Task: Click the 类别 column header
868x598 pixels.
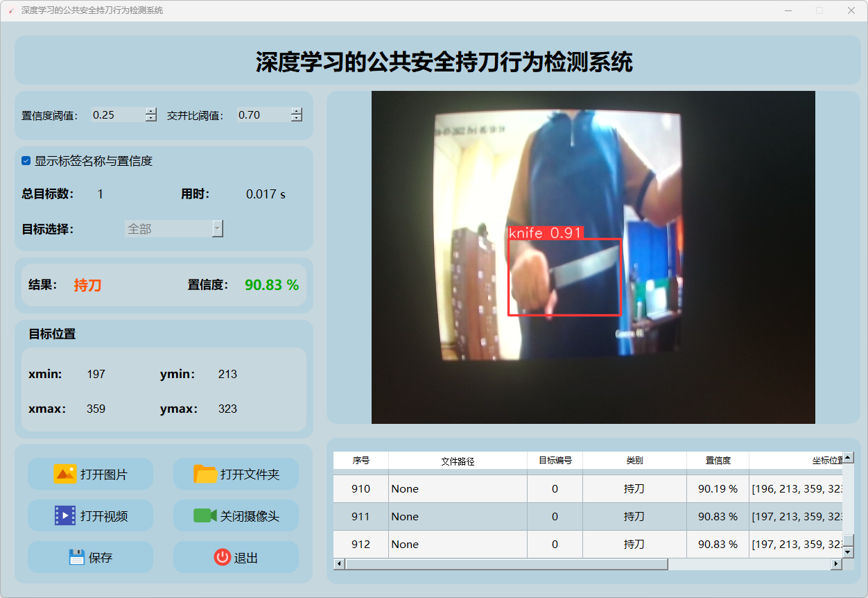Action: tap(634, 461)
